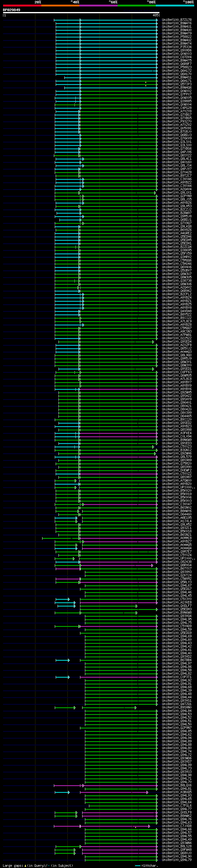
Task: Select hit UniRef100_Q9XHD6
Action: [177, 50]
